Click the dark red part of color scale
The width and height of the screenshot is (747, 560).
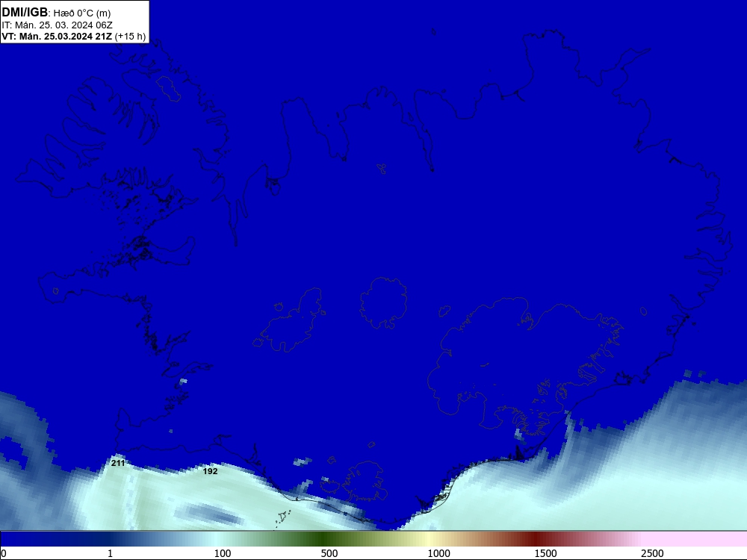tap(536, 539)
